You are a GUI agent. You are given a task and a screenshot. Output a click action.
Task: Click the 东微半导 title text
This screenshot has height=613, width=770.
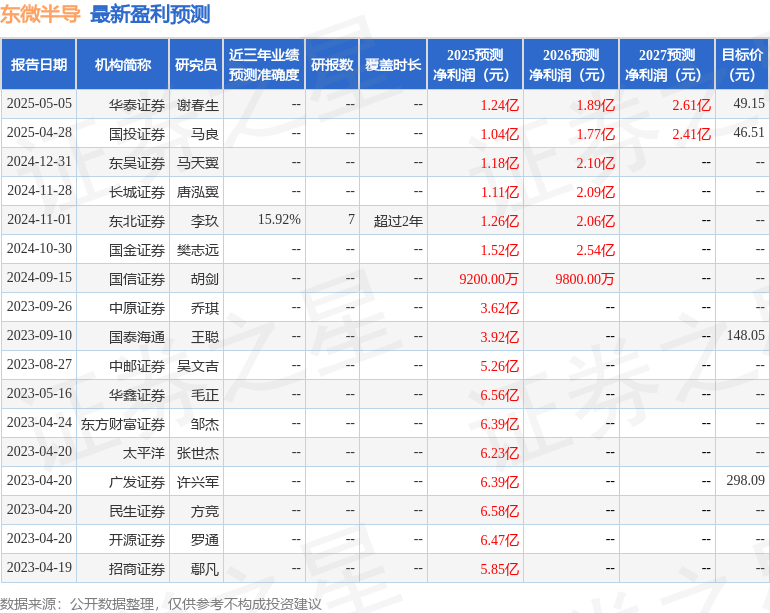coord(40,14)
